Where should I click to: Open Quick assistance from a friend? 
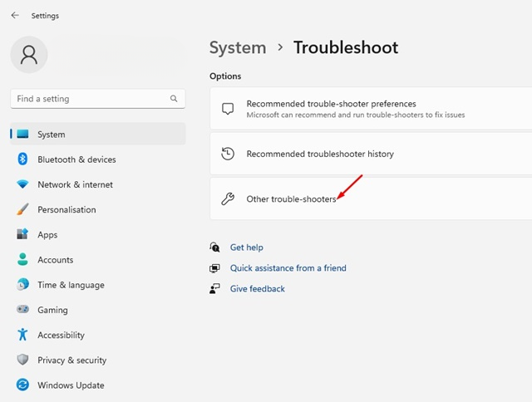[288, 268]
